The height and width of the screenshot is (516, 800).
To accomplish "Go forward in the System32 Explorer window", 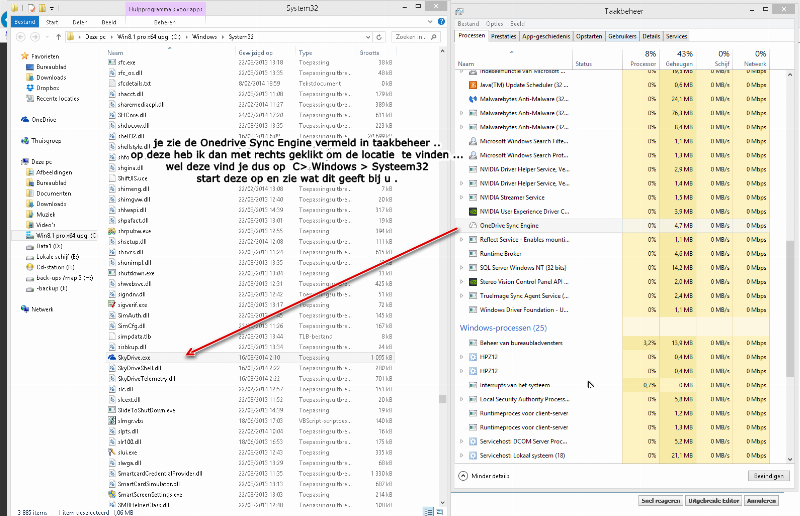I will pos(35,37).
